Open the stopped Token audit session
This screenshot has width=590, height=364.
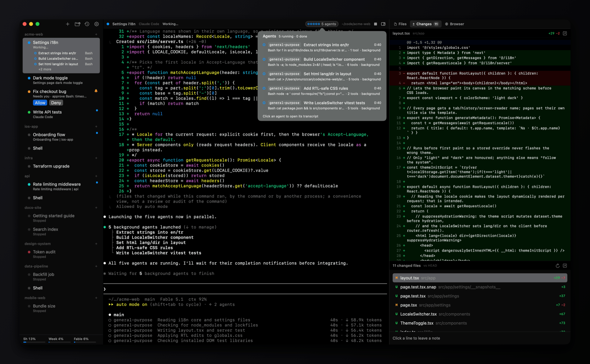pos(61,254)
